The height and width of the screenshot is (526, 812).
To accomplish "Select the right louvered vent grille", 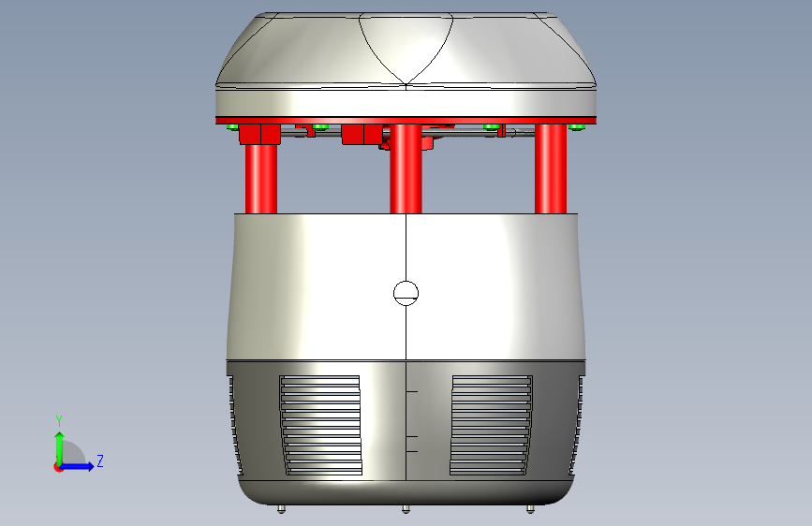I will 491,425.
